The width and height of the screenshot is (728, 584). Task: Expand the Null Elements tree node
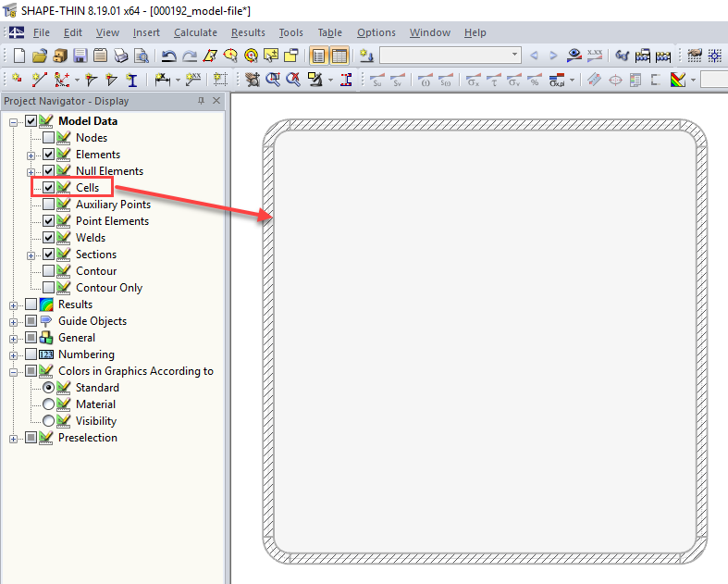click(x=31, y=172)
